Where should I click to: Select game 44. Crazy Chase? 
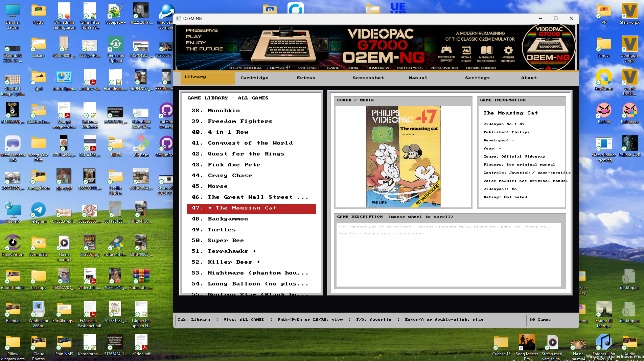click(x=251, y=176)
